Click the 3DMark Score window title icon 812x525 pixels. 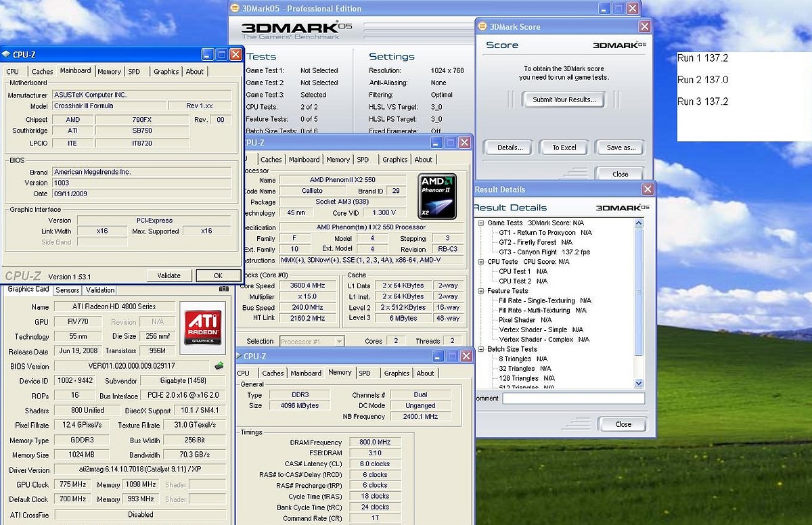[x=482, y=26]
